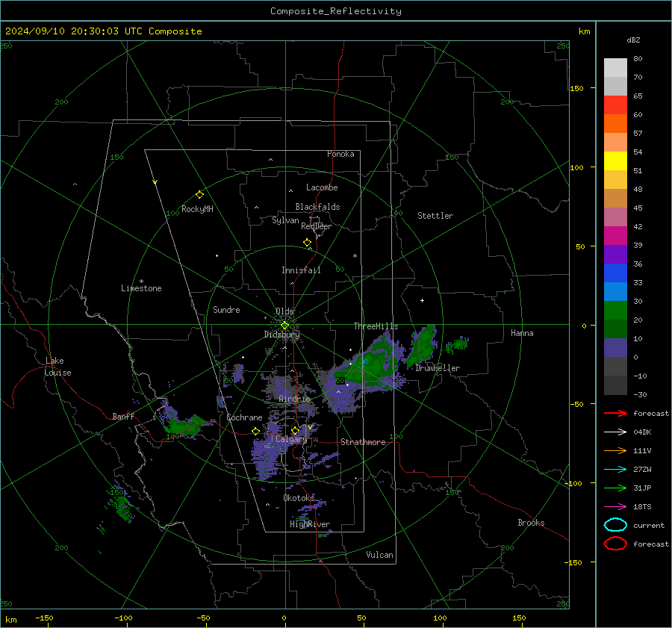672x628 pixels.
Task: Click the Drumheller label on map
Action: click(x=438, y=368)
